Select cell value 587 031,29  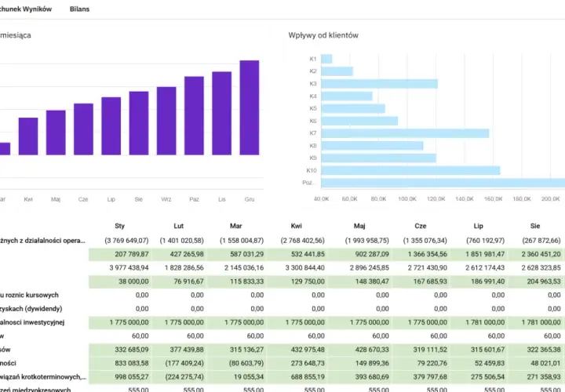[x=247, y=254]
